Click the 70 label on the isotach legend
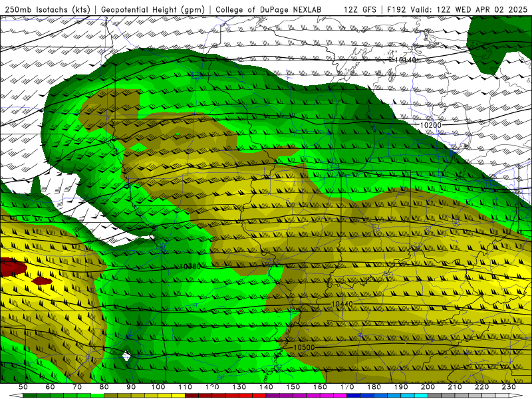Image resolution: width=532 pixels, height=399 pixels. [x=77, y=387]
